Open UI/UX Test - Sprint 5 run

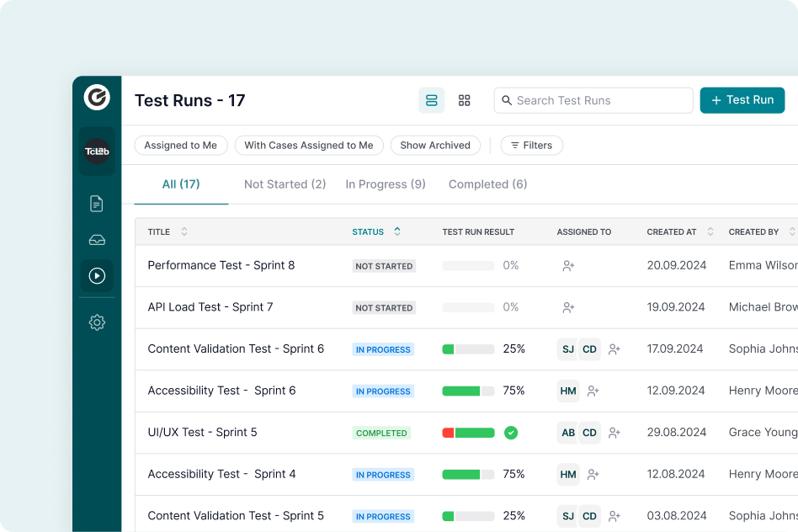[x=202, y=432]
